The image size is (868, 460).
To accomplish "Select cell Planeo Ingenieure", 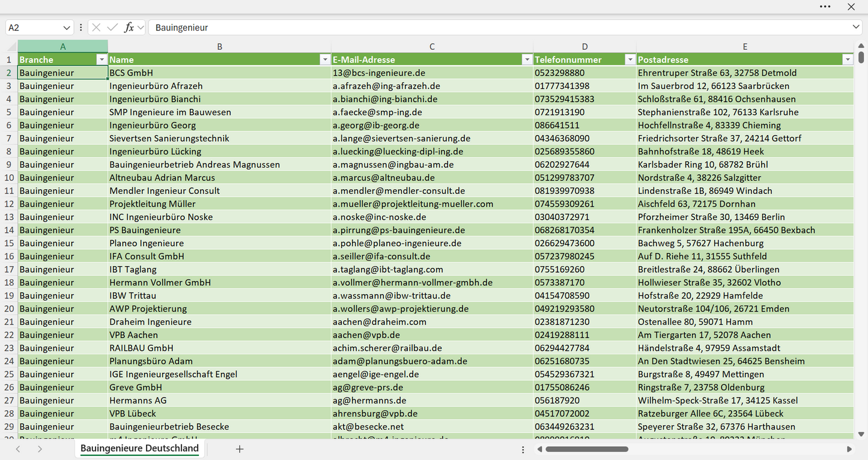I will [x=220, y=243].
